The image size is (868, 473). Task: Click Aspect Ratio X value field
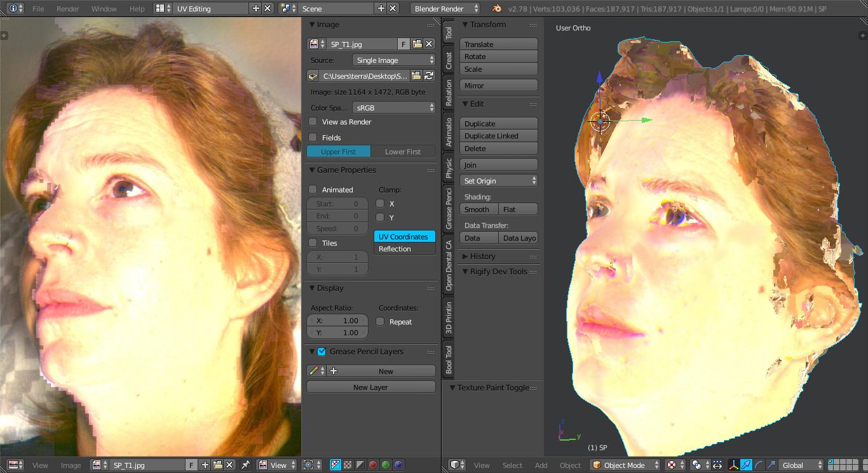[337, 320]
